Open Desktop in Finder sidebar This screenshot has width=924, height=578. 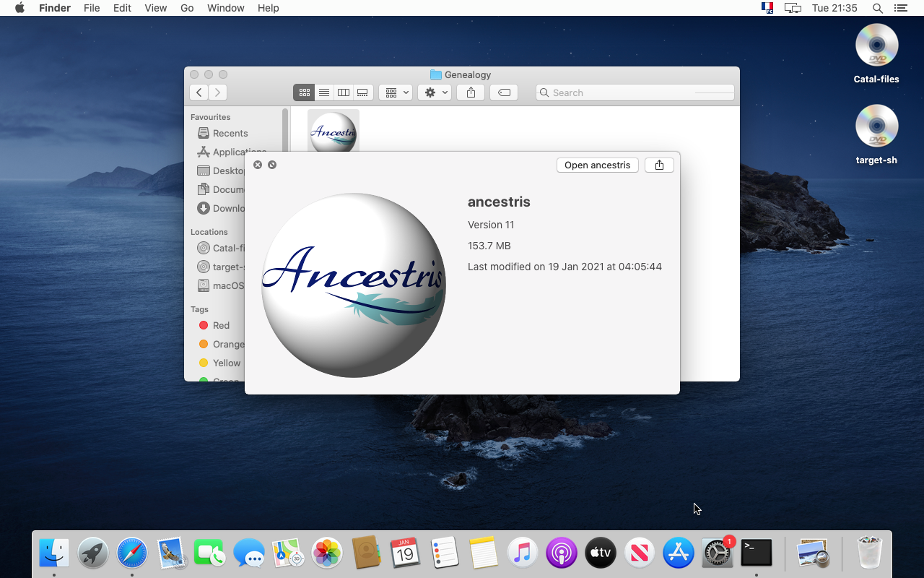[x=220, y=171]
